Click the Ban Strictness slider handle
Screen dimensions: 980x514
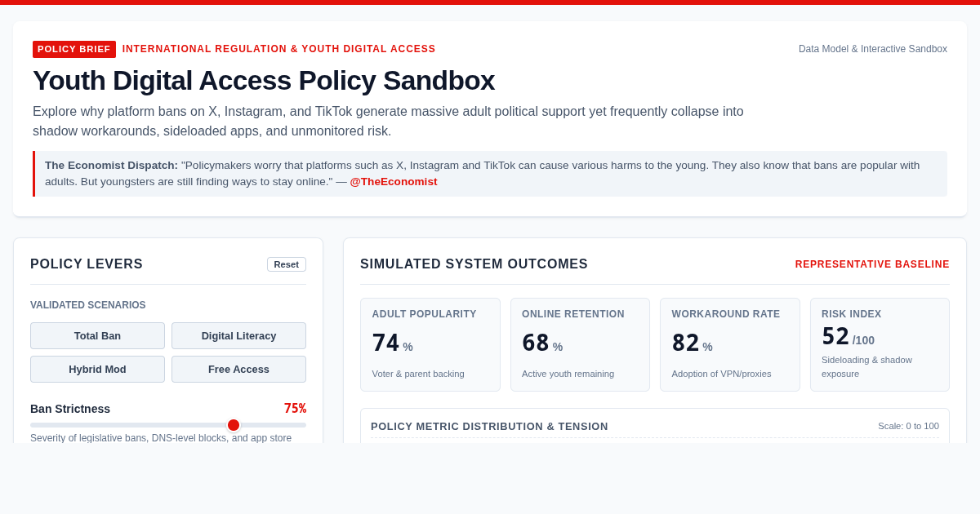click(x=234, y=425)
